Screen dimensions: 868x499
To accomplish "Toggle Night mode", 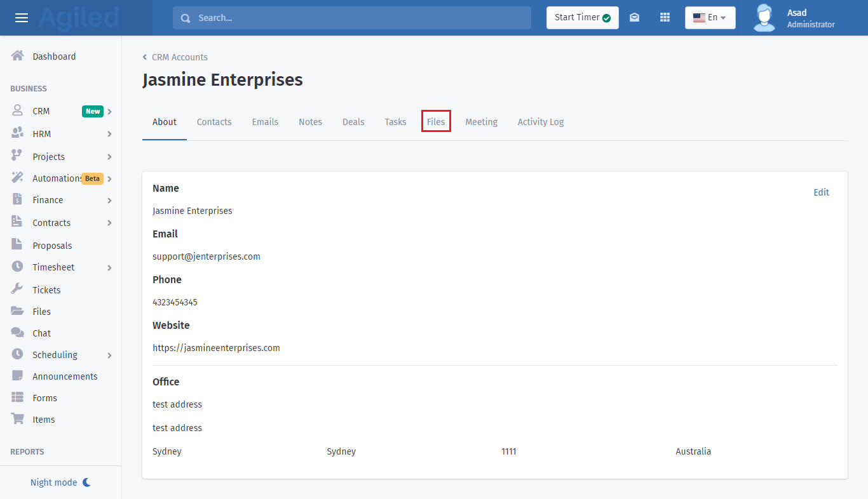I will pyautogui.click(x=60, y=482).
